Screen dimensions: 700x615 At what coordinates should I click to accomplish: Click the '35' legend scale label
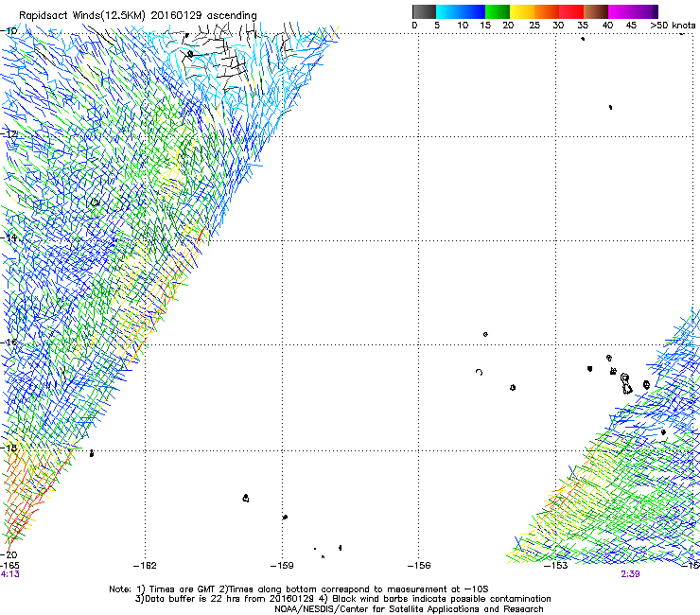(583, 25)
